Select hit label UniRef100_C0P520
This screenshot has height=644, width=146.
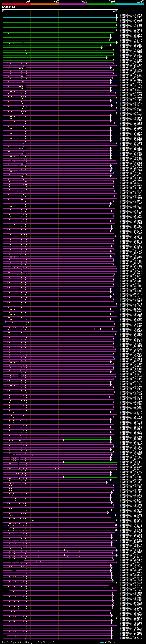[x=131, y=321]
